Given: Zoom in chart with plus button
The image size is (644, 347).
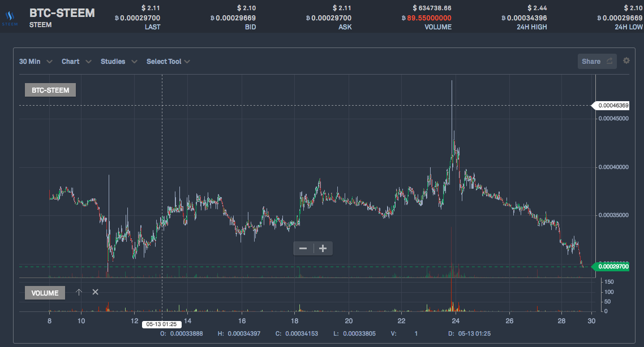Looking at the screenshot, I should (323, 249).
